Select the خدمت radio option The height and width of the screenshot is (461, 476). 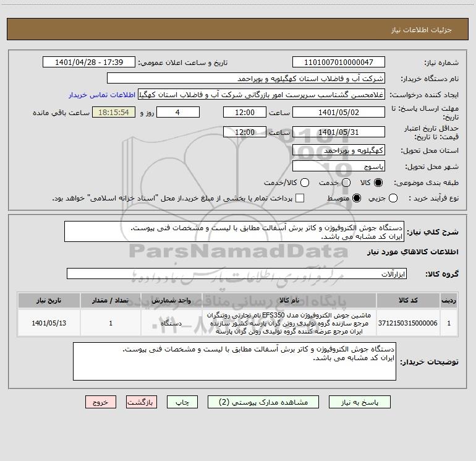346,183
